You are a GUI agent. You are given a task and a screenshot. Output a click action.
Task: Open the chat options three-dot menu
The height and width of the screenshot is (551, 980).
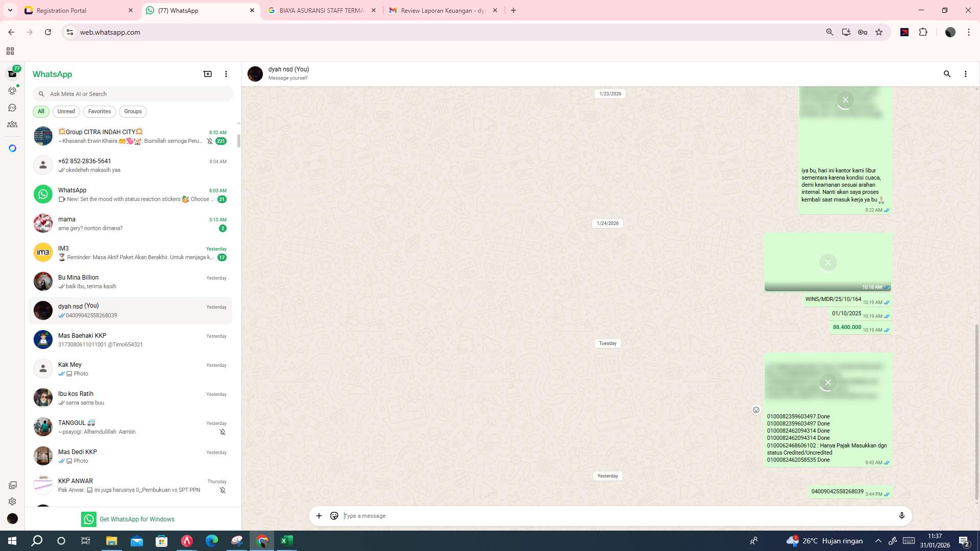965,74
